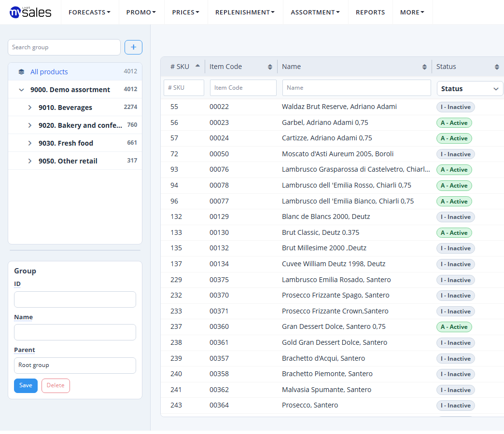The image size is (504, 434).
Task: Click Prosecco Frizzante Spago, Santero
Action: 336,295
